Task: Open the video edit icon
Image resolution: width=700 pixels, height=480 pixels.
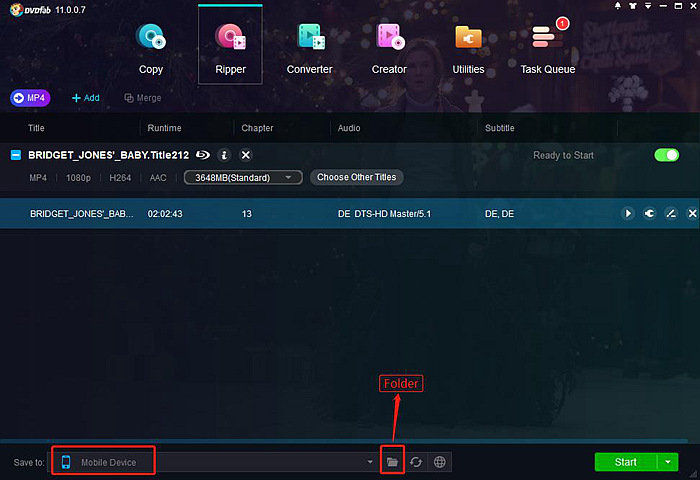Action: click(671, 213)
